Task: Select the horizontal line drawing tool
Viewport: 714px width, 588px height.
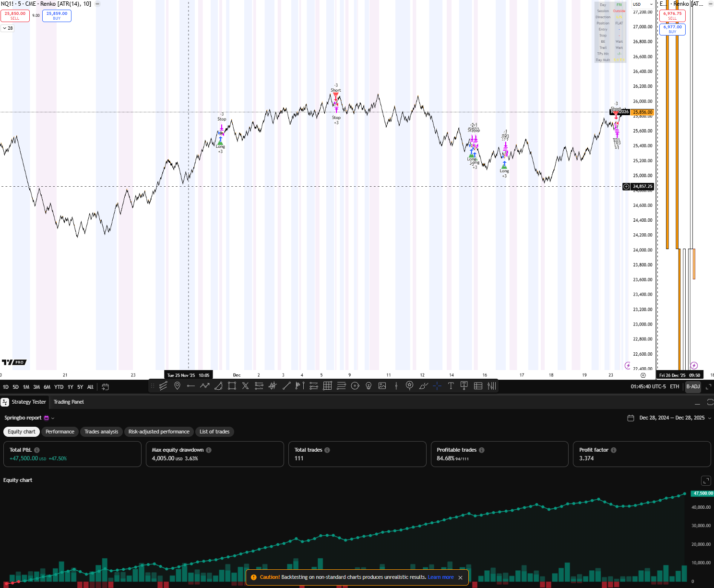Action: pyautogui.click(x=190, y=386)
